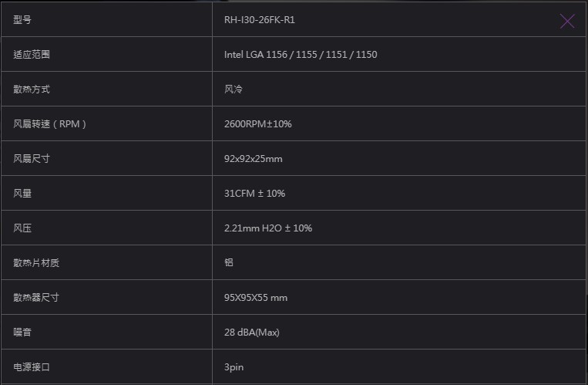This screenshot has width=588, height=385.
Task: Click the 92x92x25mm fan size value
Action: point(254,159)
